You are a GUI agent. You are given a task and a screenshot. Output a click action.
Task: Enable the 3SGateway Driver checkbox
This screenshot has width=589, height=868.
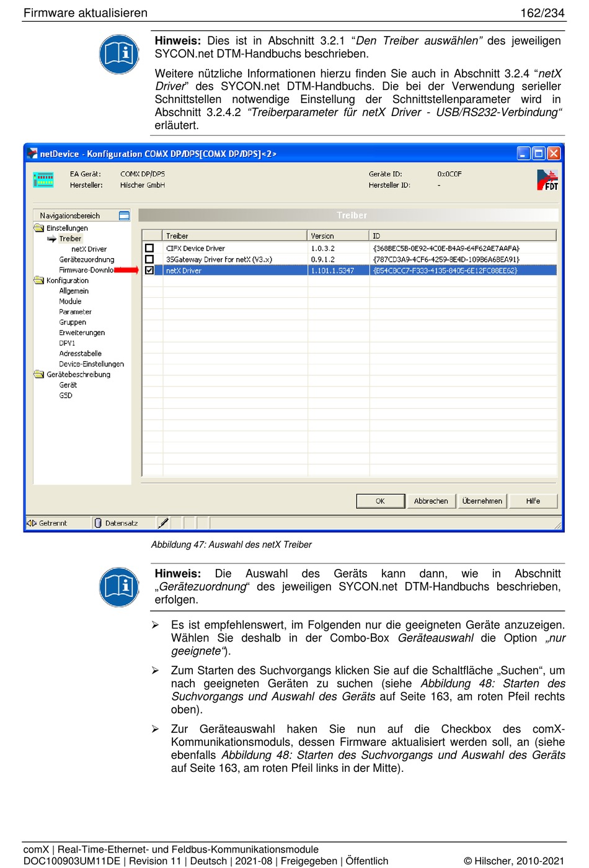[x=149, y=259]
